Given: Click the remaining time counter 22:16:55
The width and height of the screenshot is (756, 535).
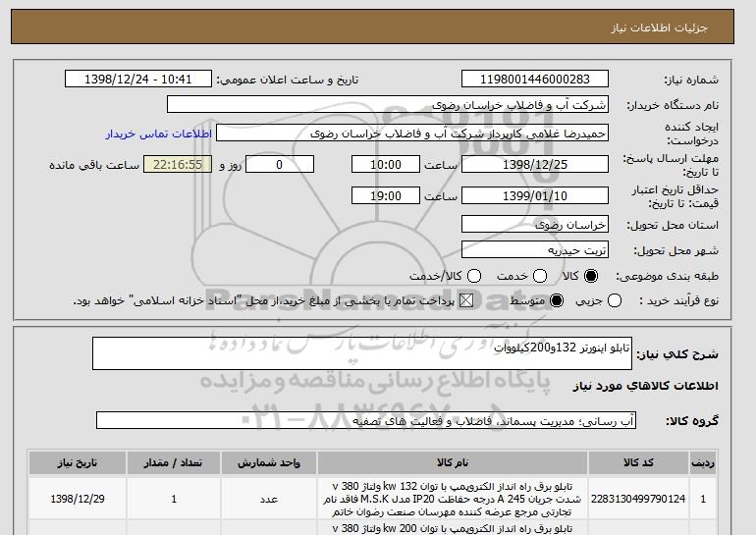Looking at the screenshot, I should [178, 164].
